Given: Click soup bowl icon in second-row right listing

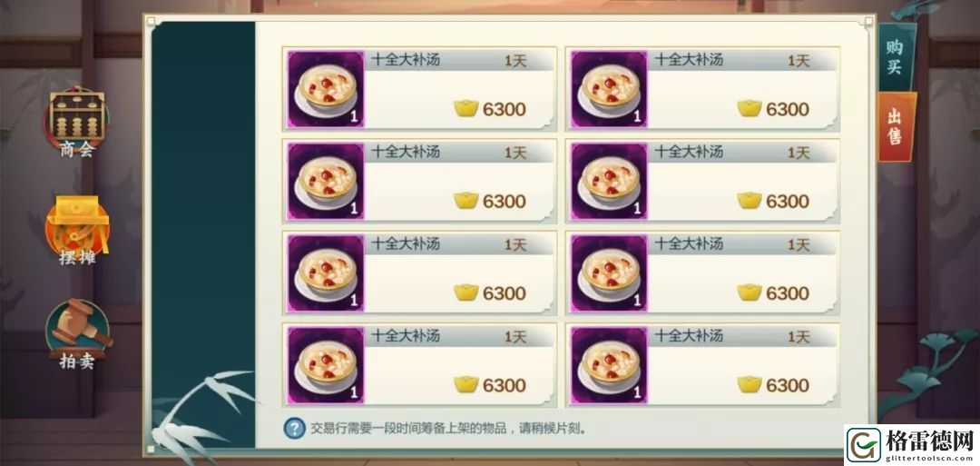Looking at the screenshot, I should [x=609, y=182].
